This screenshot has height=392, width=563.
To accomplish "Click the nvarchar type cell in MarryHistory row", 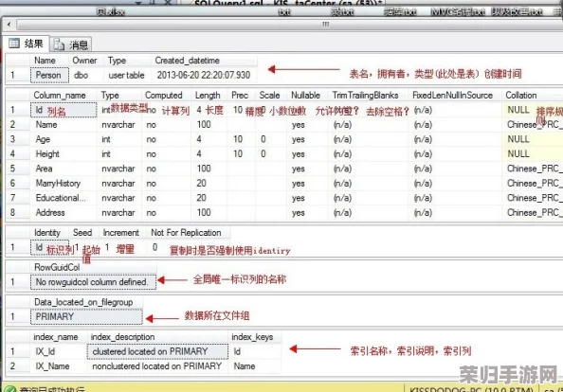I will [119, 184].
